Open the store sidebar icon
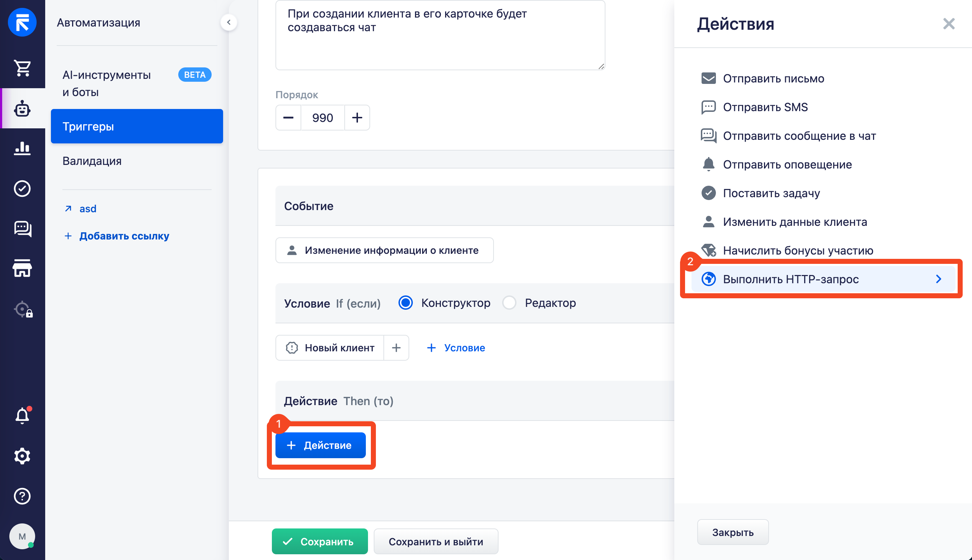Screen dimensions: 972x560 point(22,268)
